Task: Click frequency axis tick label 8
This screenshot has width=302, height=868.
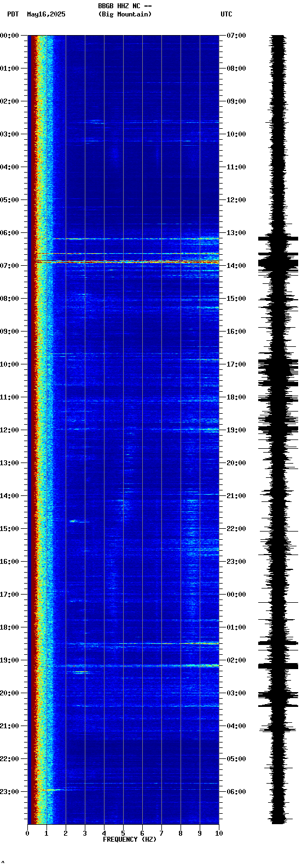Action: (x=181, y=833)
